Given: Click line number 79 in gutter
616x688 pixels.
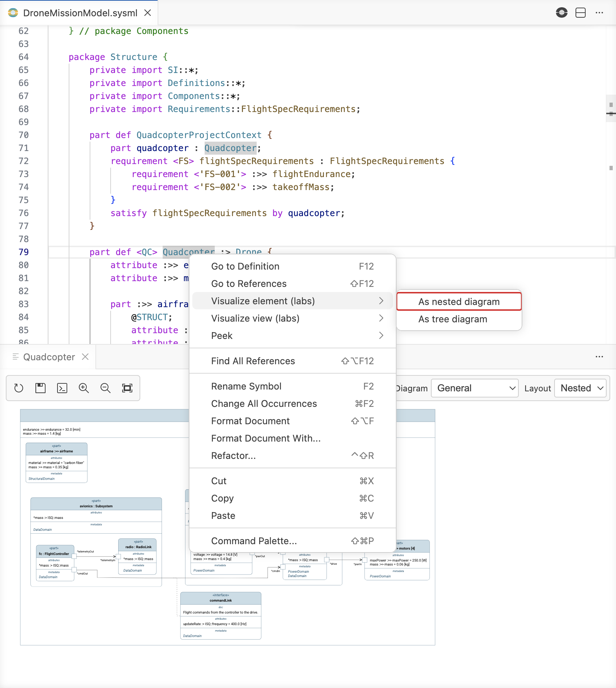Looking at the screenshot, I should click(x=23, y=252).
